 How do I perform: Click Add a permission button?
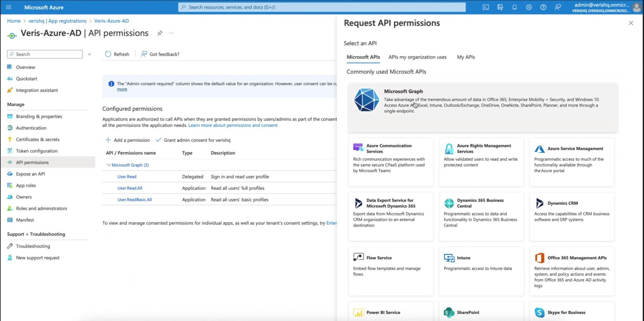[128, 140]
